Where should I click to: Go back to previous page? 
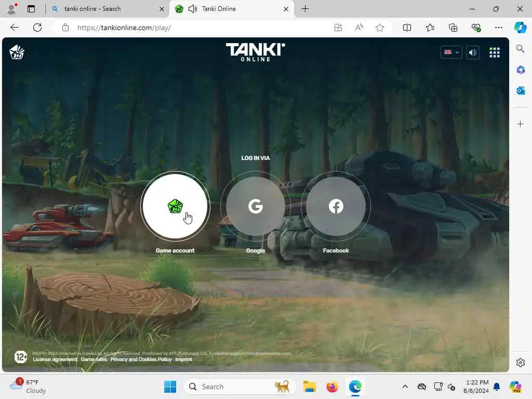tap(15, 28)
